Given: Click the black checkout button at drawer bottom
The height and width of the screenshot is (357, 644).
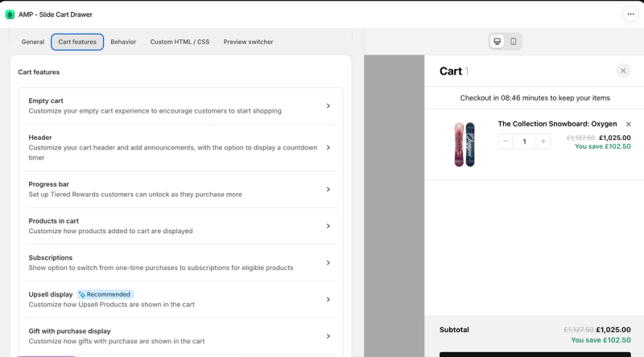Looking at the screenshot, I should coord(535,355).
